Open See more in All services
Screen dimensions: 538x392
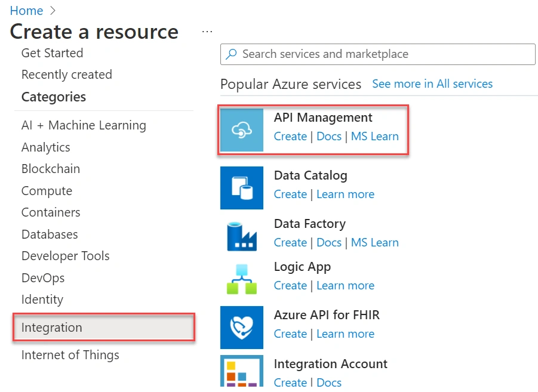point(432,84)
